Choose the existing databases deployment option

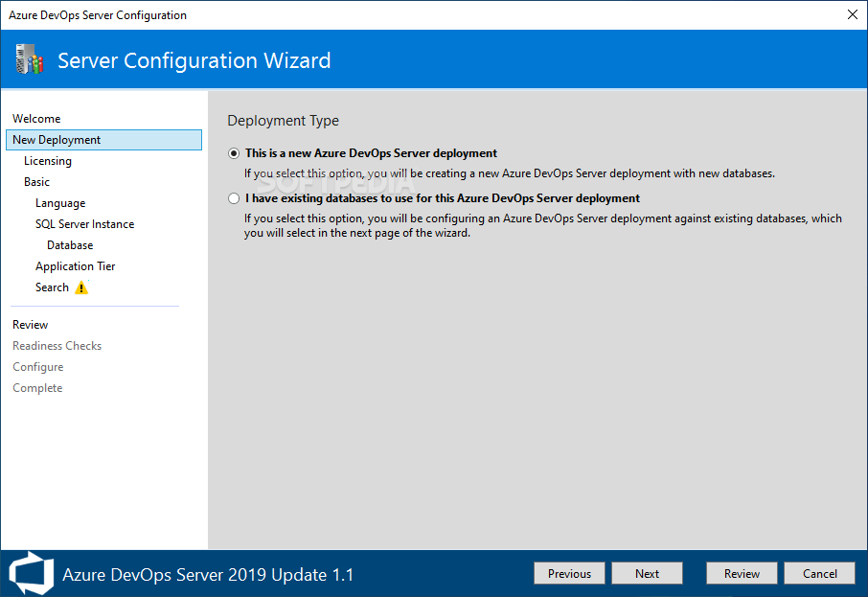(233, 197)
